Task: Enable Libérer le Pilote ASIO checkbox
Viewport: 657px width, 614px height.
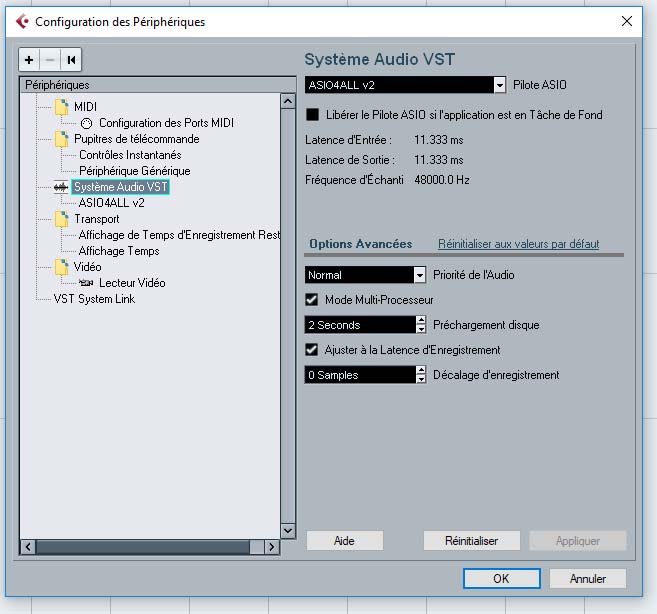Action: coord(313,115)
